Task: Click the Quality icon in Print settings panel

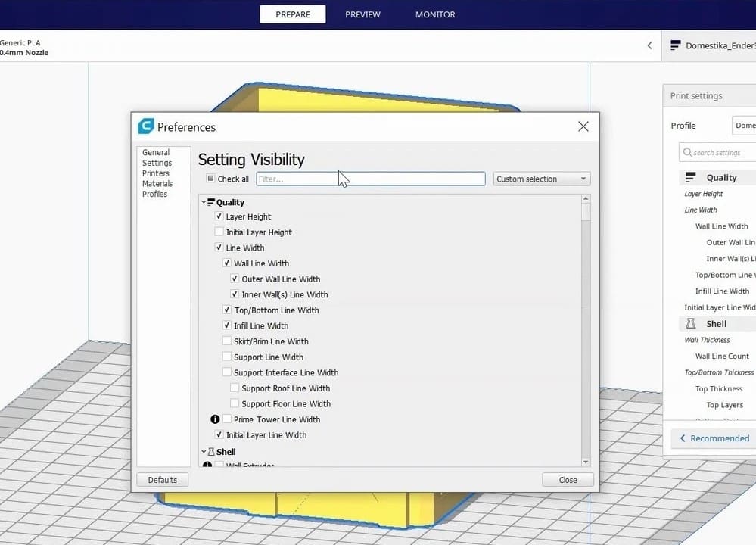Action: (x=690, y=177)
